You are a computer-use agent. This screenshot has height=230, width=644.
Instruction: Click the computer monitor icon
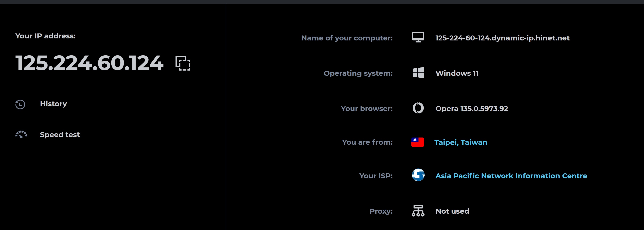pyautogui.click(x=418, y=37)
